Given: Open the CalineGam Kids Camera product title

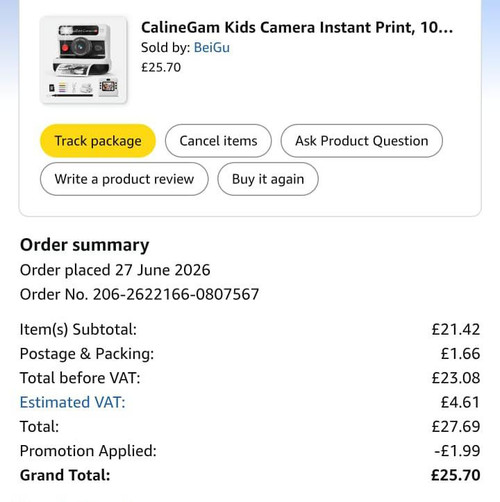Looking at the screenshot, I should click(297, 27).
